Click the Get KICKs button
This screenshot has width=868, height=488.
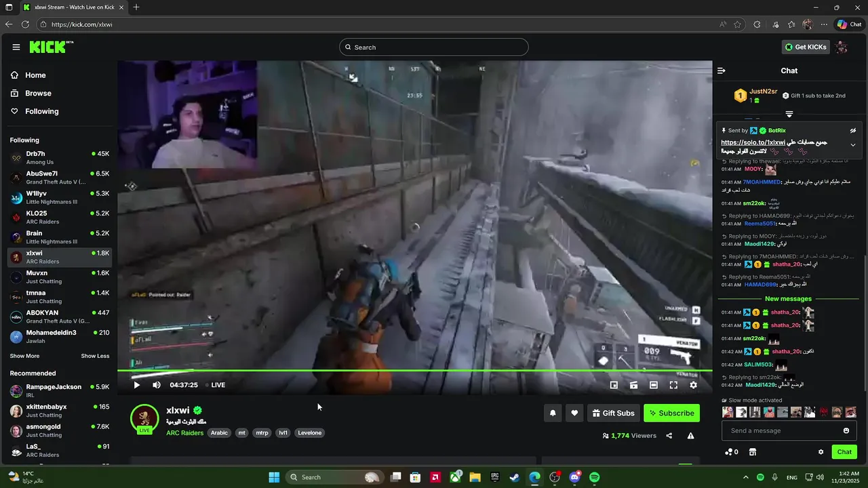click(x=806, y=47)
